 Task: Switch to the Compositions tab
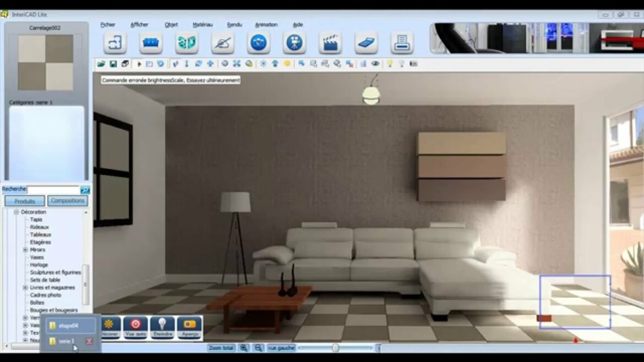click(68, 200)
